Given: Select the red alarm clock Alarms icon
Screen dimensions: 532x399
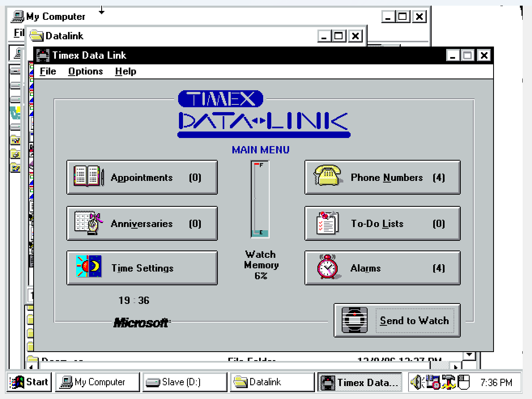Looking at the screenshot, I should pyautogui.click(x=327, y=268).
